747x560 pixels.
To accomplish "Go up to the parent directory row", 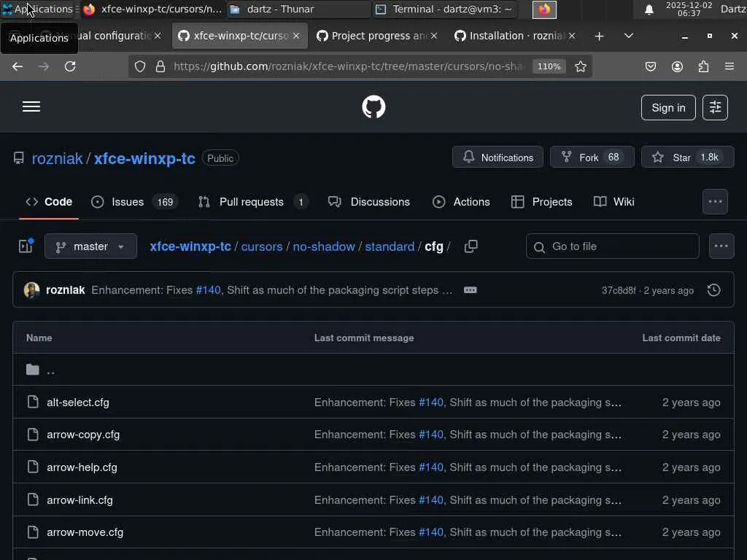I will pos(373,370).
